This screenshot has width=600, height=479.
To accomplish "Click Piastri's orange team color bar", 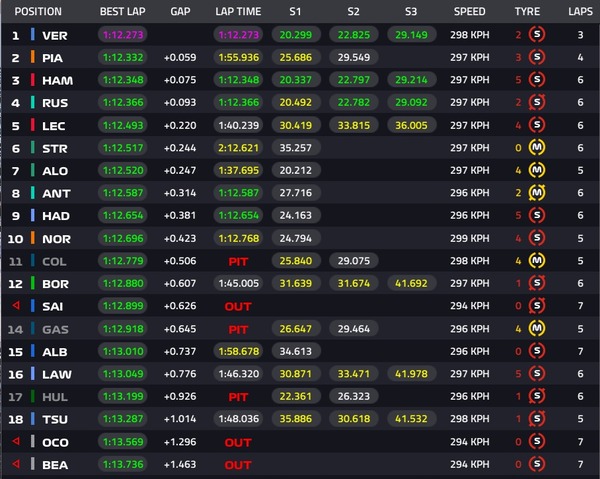I will (x=33, y=58).
